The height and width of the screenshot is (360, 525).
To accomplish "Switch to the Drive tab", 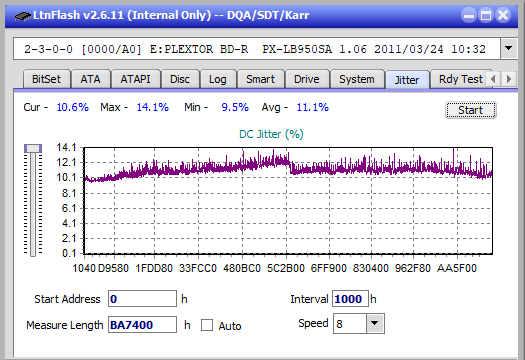I will tap(307, 79).
